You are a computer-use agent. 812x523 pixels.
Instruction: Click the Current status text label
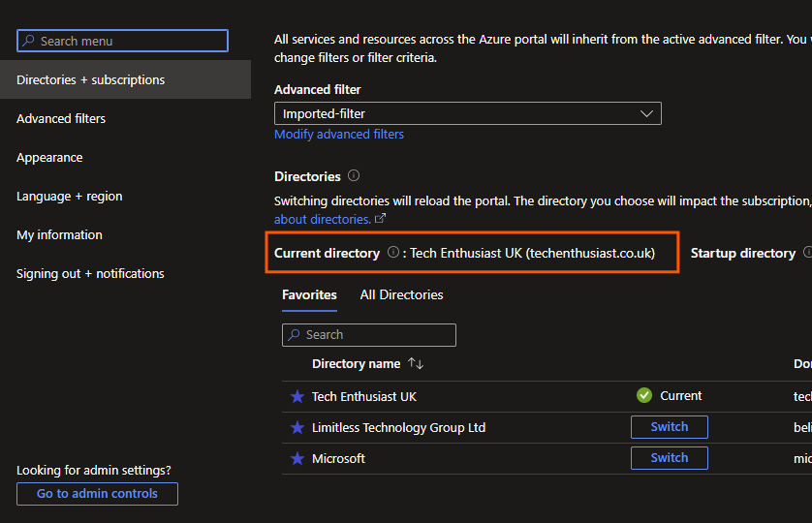click(680, 395)
